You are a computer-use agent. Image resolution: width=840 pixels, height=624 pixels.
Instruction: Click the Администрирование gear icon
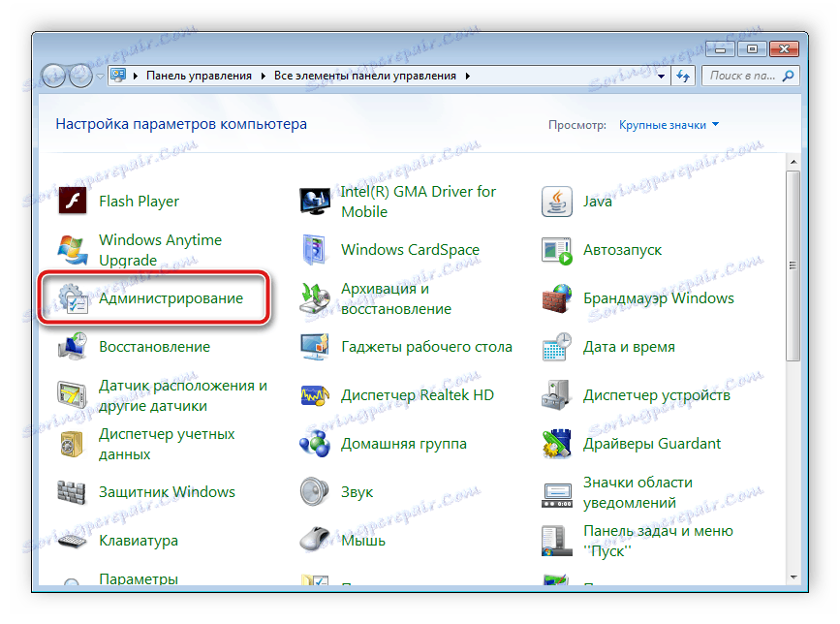73,298
